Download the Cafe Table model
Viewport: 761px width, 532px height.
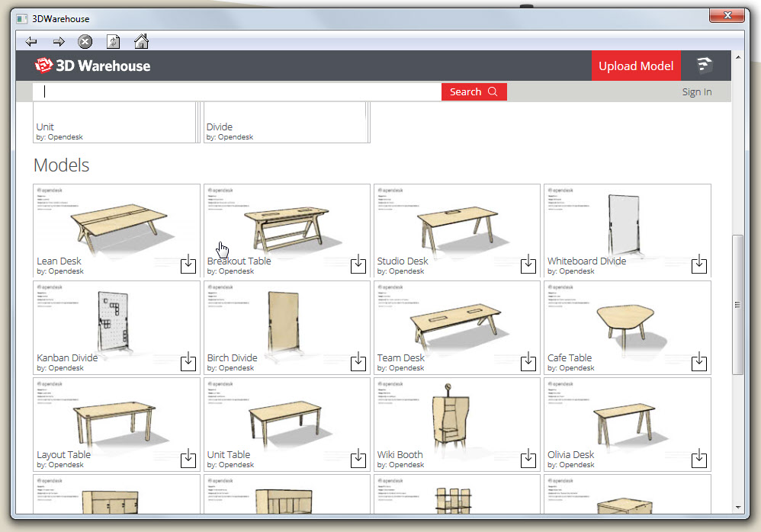699,361
